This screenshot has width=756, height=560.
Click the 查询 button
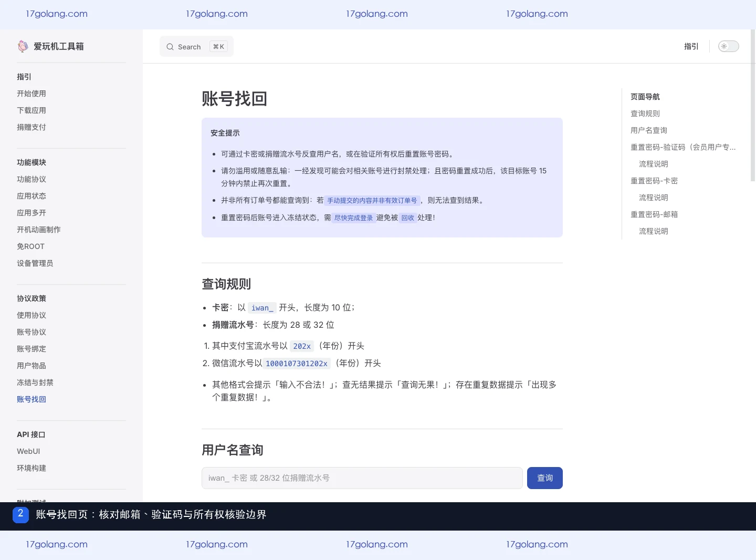[x=545, y=478]
